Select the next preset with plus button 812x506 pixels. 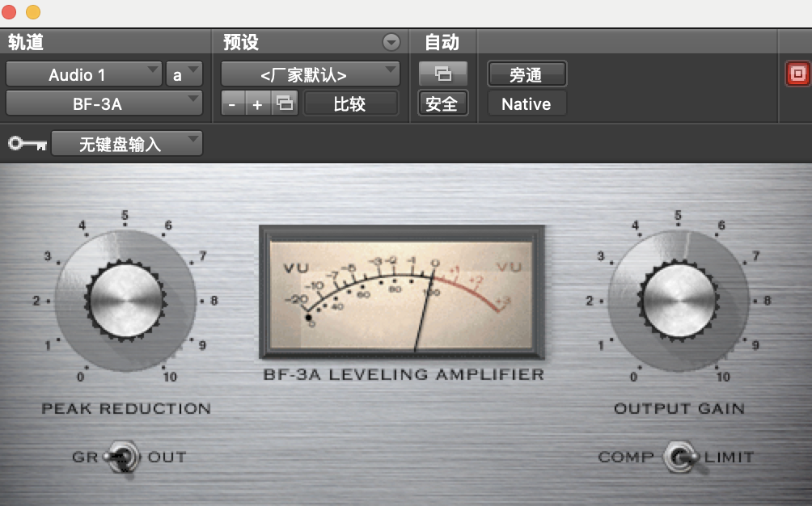point(257,104)
